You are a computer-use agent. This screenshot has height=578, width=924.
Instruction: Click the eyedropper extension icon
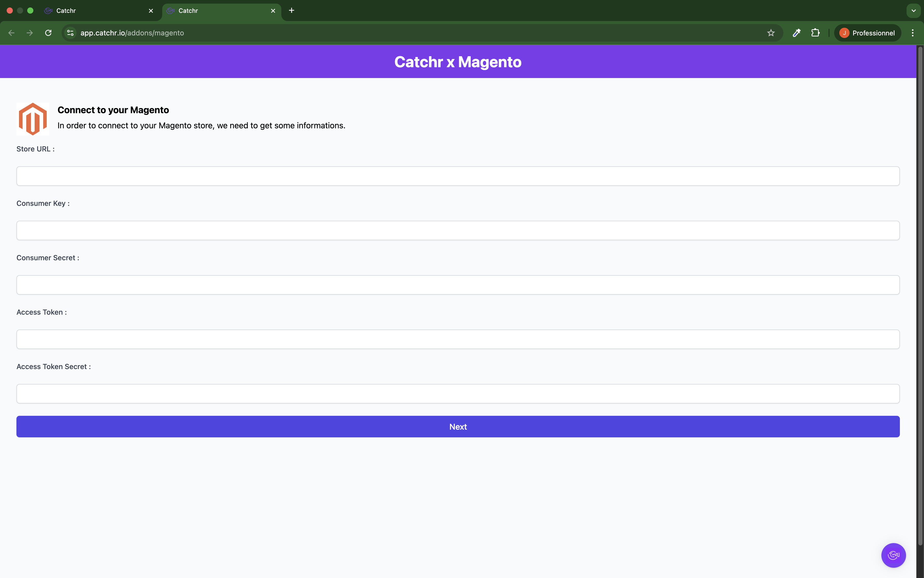point(797,33)
